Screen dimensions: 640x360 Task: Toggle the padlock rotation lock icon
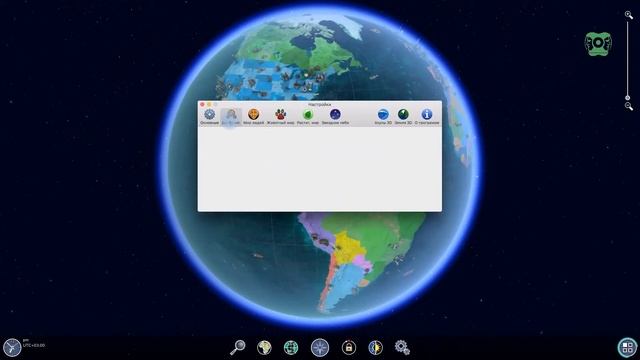pos(349,347)
